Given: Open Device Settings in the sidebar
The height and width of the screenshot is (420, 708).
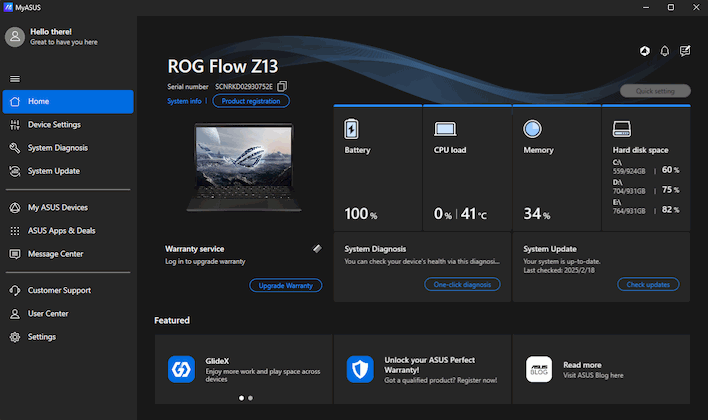Looking at the screenshot, I should (54, 125).
